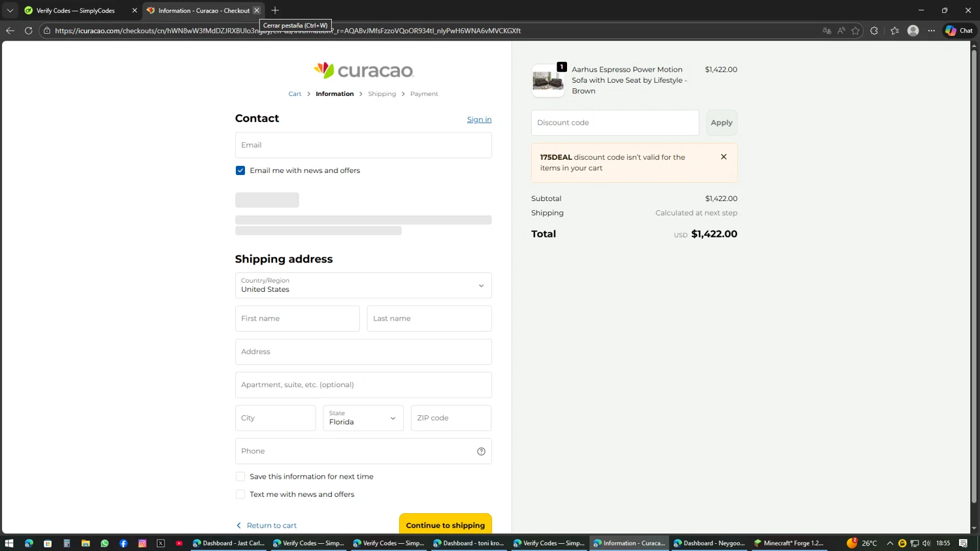Enable Text me with news and offers

pyautogui.click(x=240, y=494)
